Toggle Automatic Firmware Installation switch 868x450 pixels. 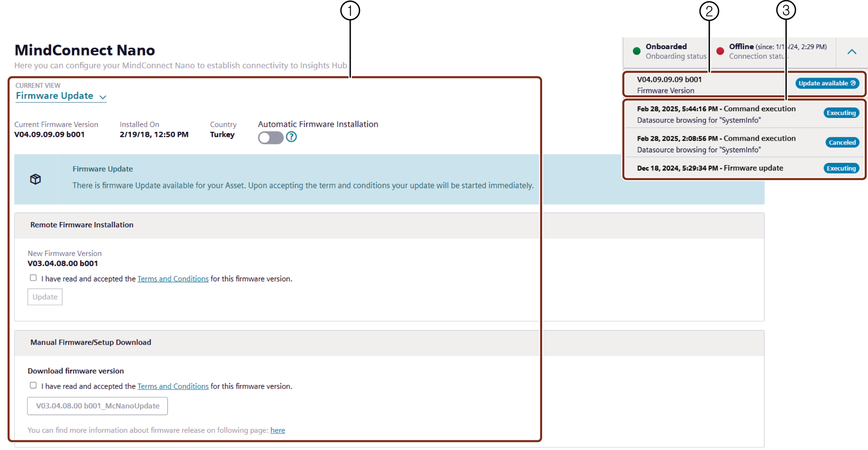[270, 137]
